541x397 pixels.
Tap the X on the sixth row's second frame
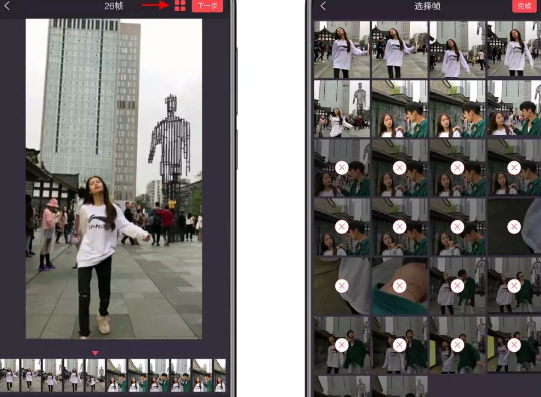[400, 345]
